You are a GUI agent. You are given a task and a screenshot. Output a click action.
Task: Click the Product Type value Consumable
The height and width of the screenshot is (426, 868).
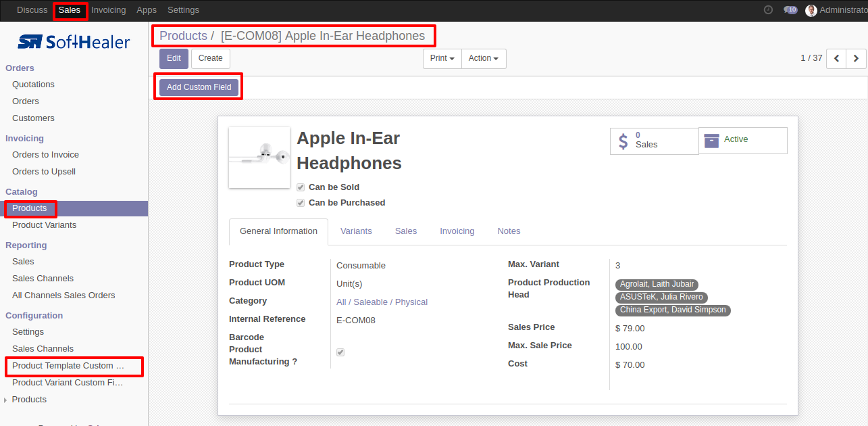pos(361,266)
